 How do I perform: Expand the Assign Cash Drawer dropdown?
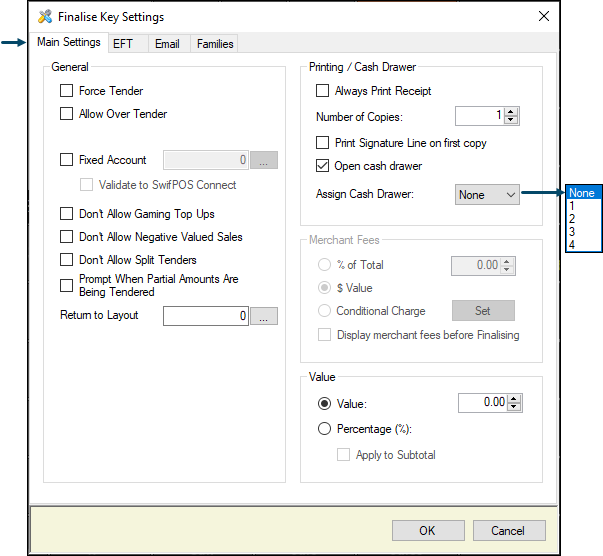487,195
